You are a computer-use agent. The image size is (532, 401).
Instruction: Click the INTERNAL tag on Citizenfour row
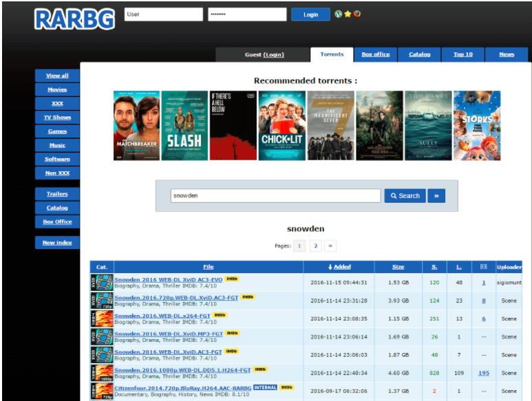click(266, 387)
